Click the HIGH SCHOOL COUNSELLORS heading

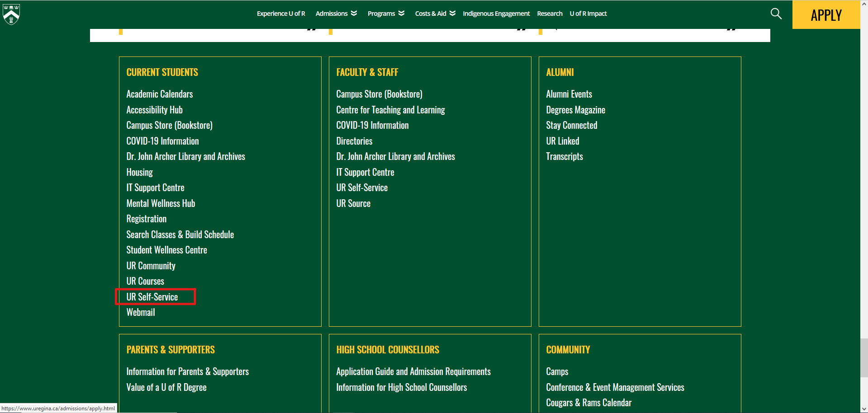(x=388, y=350)
